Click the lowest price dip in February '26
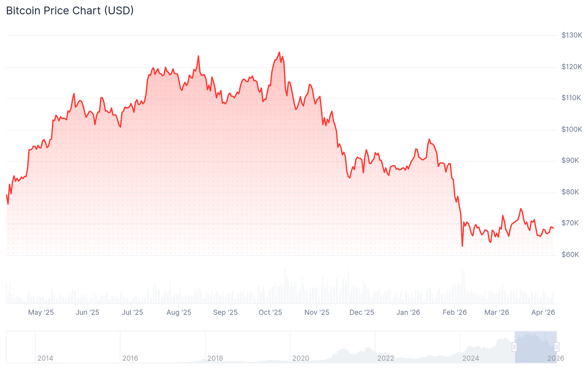The image size is (588, 372). click(x=462, y=246)
